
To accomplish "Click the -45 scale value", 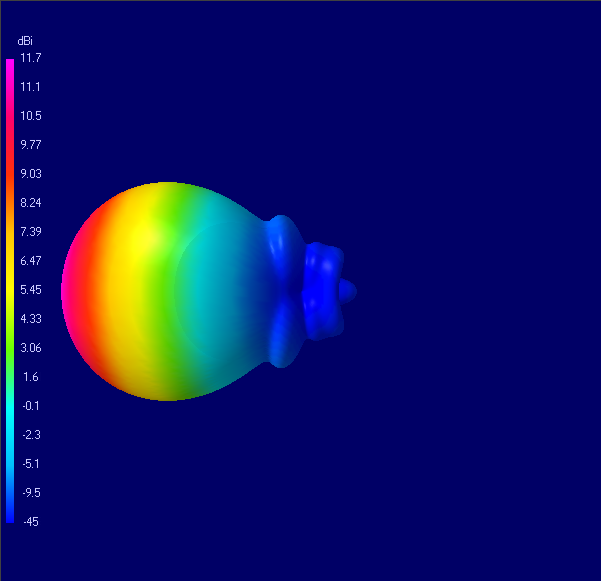I will (31, 522).
